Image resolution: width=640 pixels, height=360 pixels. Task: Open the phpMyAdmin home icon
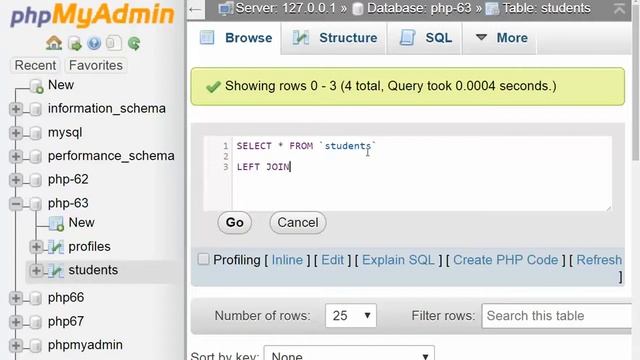pyautogui.click(x=54, y=43)
